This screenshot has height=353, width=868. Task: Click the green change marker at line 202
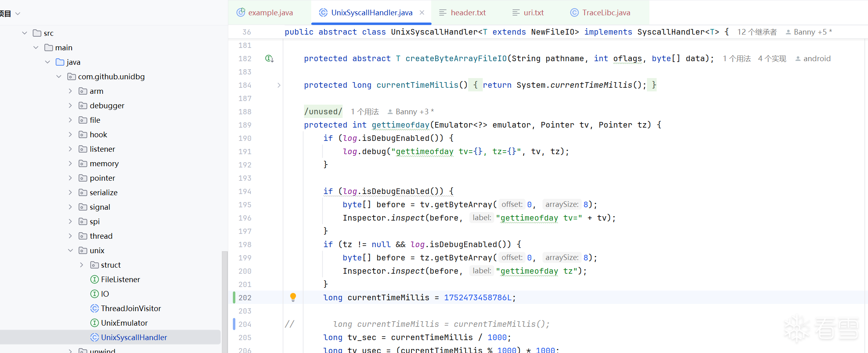coord(234,297)
